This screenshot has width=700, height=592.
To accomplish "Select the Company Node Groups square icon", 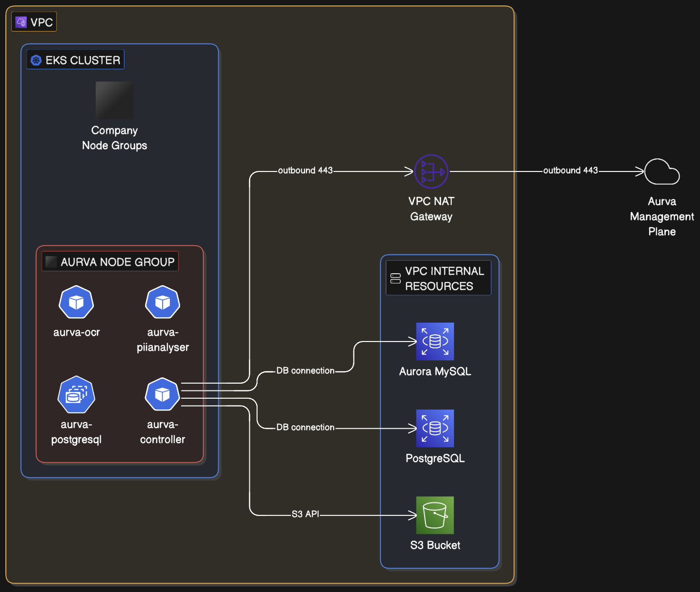I will [114, 100].
